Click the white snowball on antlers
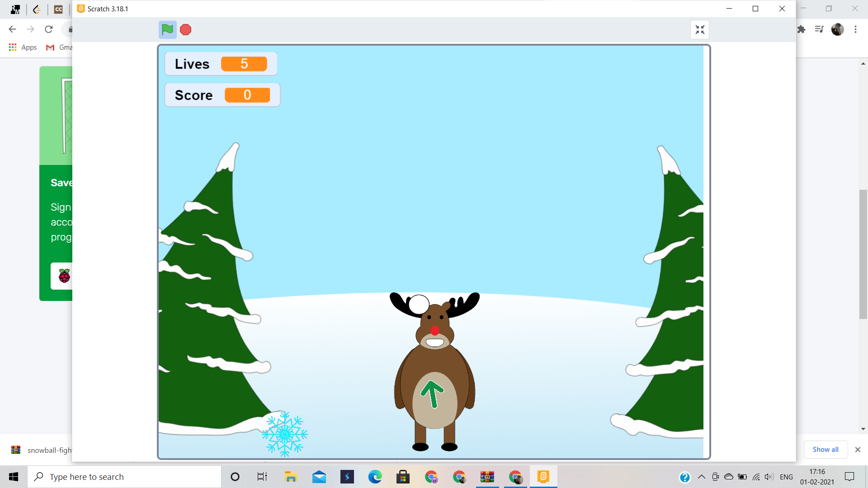This screenshot has height=488, width=868. [x=419, y=304]
